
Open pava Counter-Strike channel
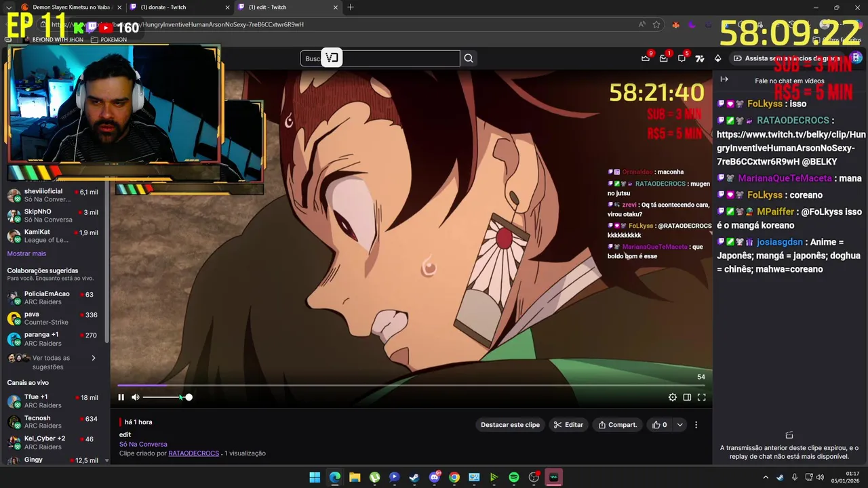point(53,318)
